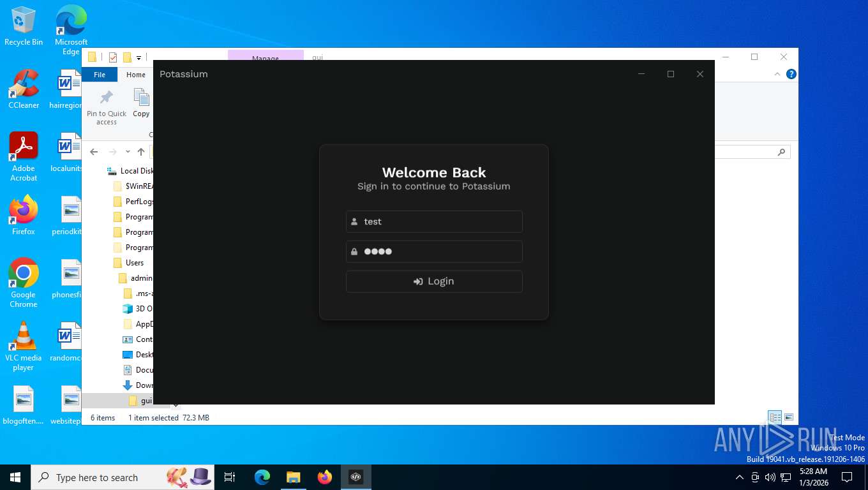The image size is (868, 490).
Task: Open Edge from the taskbar
Action: [x=262, y=477]
